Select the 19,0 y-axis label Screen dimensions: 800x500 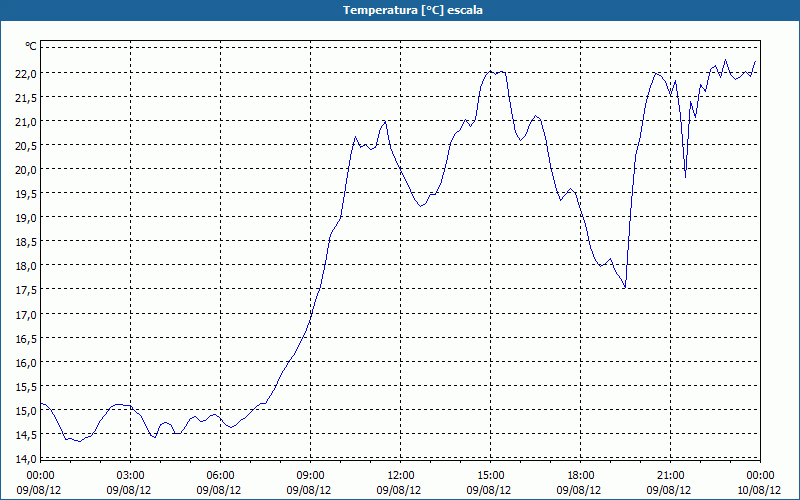(x=26, y=218)
